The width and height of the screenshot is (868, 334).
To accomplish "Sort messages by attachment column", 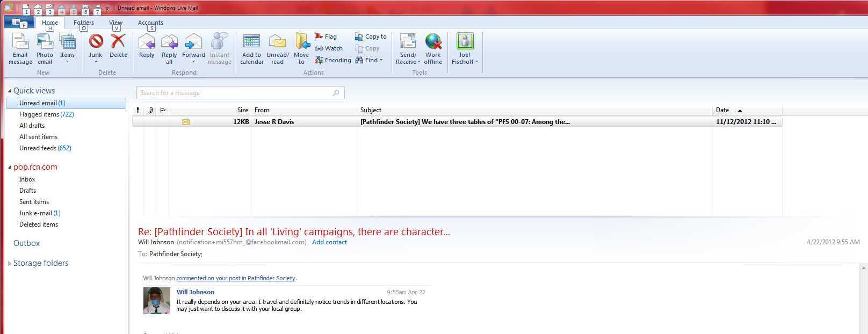I will (x=150, y=110).
